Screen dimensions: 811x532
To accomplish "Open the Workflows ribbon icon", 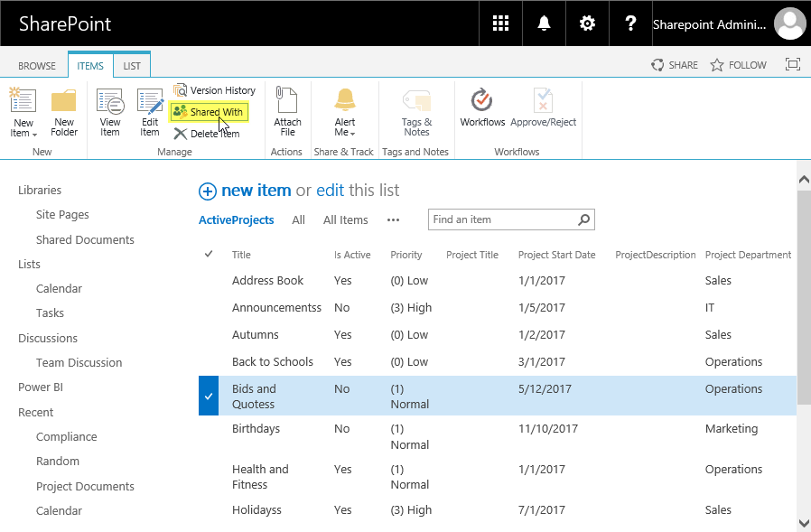I will point(481,99).
